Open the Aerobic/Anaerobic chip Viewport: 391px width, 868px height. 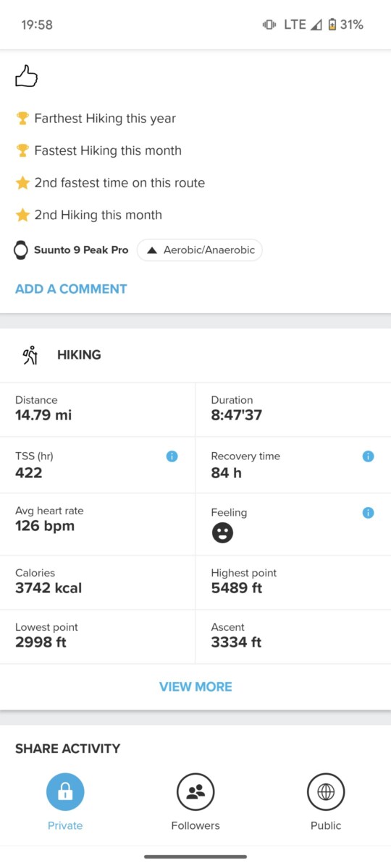(200, 250)
